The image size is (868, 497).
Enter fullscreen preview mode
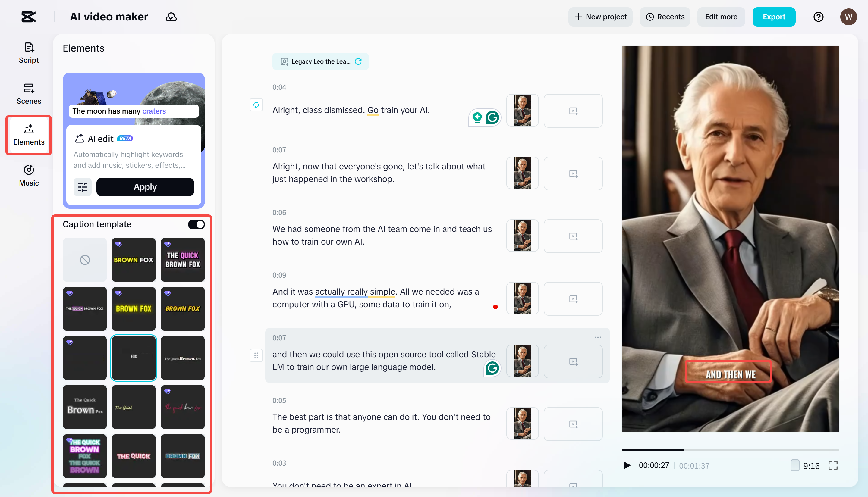(x=833, y=465)
